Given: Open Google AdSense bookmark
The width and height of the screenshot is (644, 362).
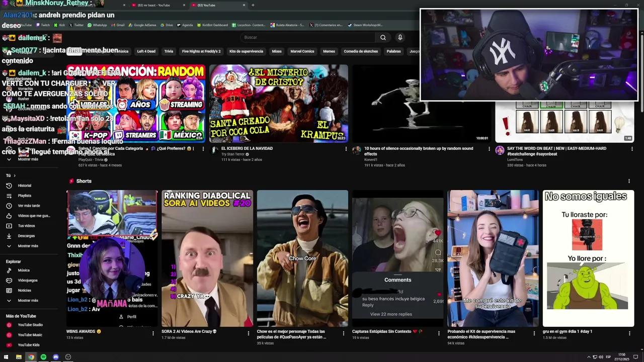Looking at the screenshot, I should point(142,25).
